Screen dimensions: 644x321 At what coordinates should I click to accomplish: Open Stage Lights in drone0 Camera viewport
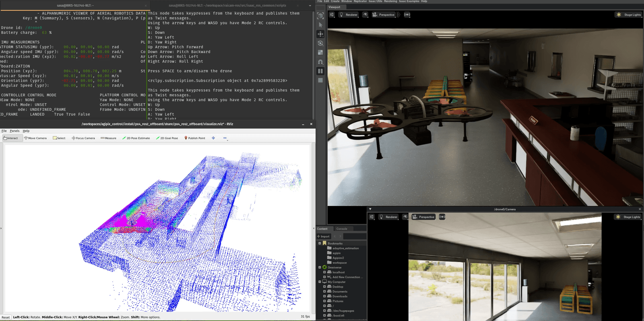click(628, 217)
